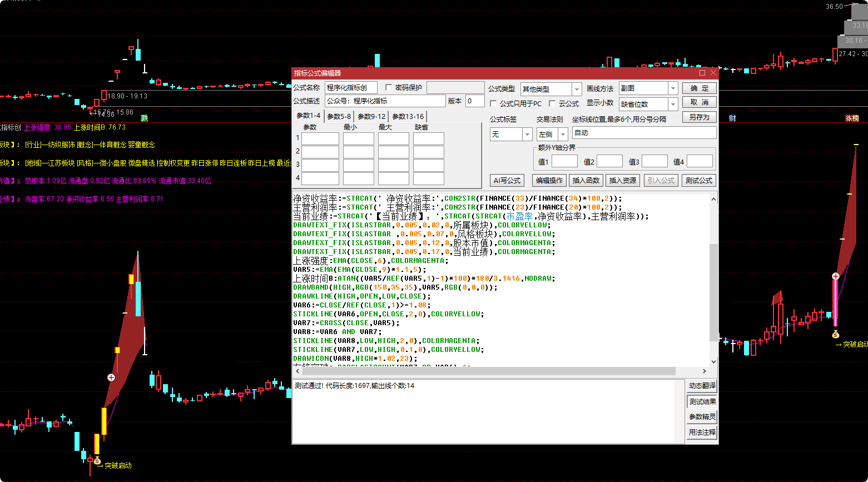Click the red 涨榜 marker

852,118
